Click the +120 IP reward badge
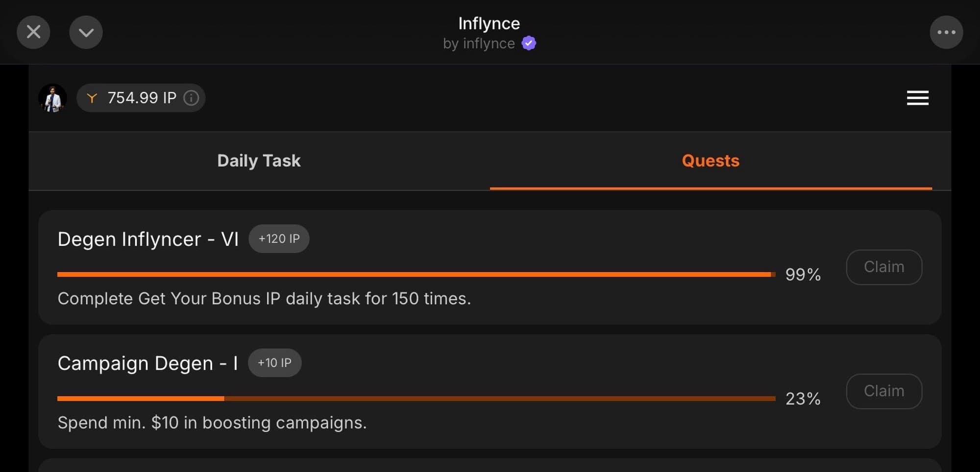Viewport: 980px width, 472px height. point(279,238)
